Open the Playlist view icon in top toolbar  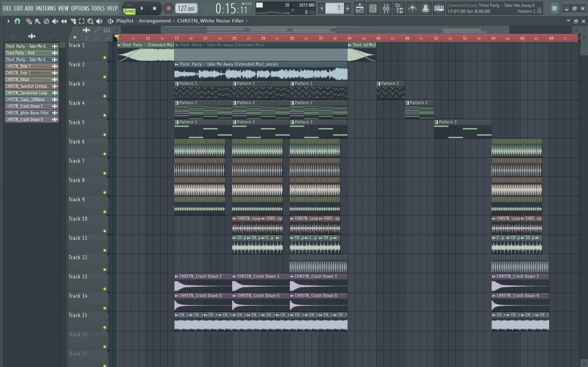tap(359, 8)
